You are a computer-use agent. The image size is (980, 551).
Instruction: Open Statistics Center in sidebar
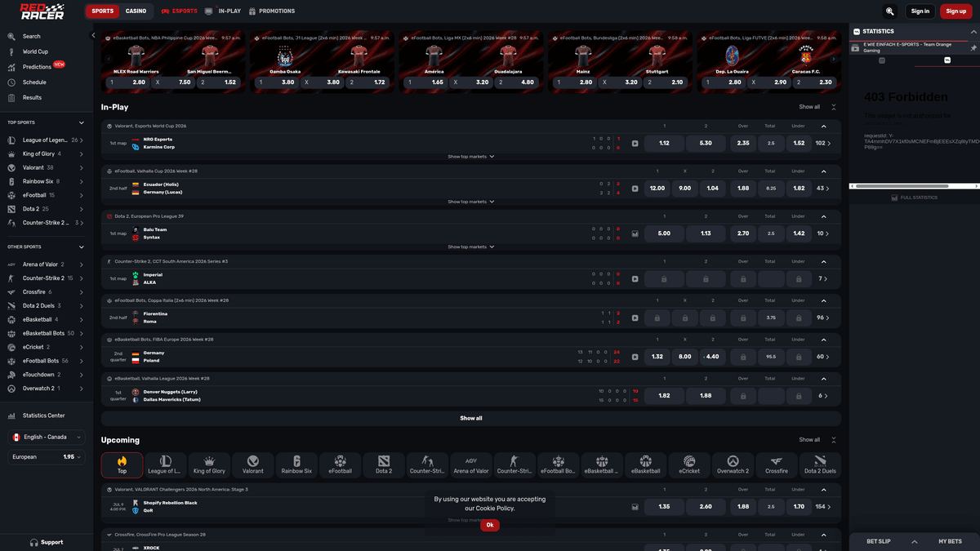45,415
